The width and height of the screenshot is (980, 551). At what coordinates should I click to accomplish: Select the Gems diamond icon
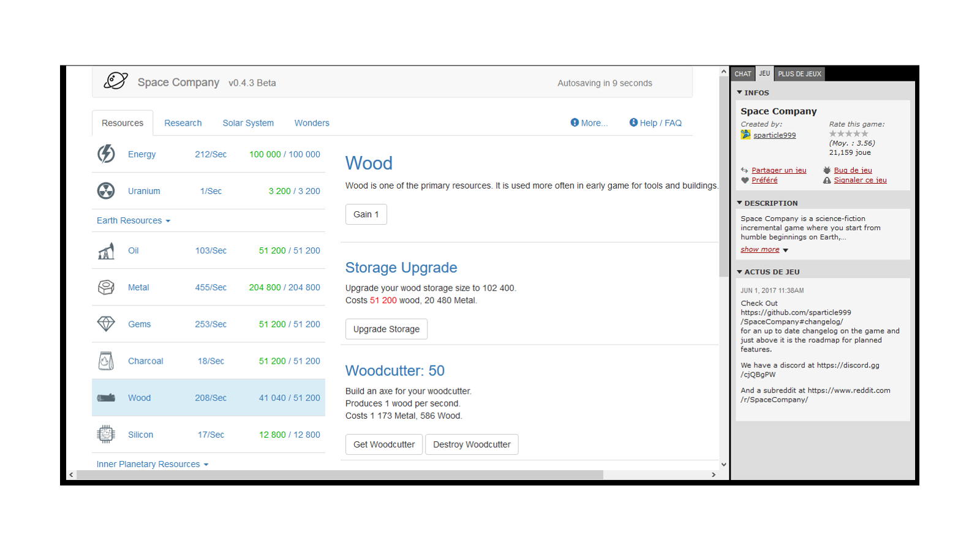[x=106, y=324]
